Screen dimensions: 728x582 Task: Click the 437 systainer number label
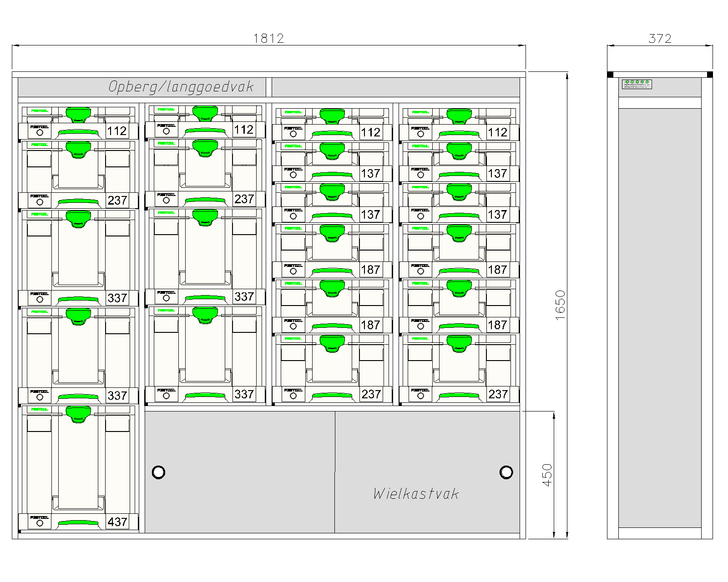tap(117, 522)
